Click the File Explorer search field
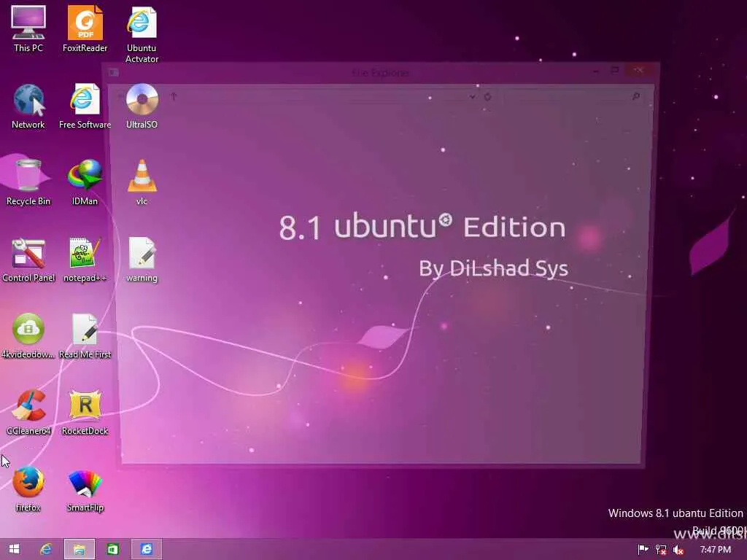Image resolution: width=747 pixels, height=560 pixels. tap(572, 97)
